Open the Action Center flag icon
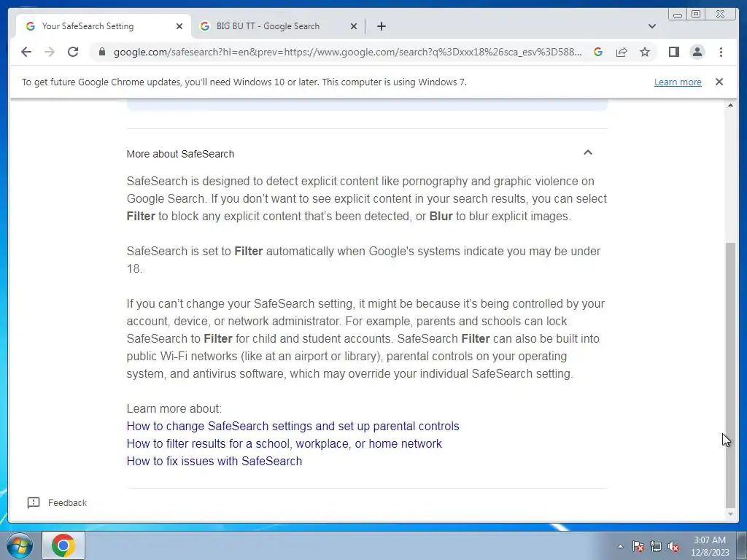The height and width of the screenshot is (560, 747). (x=638, y=546)
